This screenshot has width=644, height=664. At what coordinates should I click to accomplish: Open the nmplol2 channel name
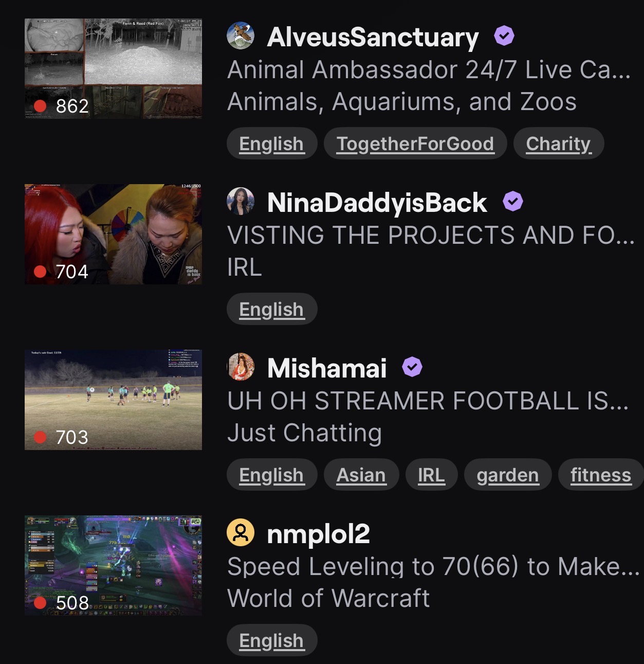coord(319,534)
